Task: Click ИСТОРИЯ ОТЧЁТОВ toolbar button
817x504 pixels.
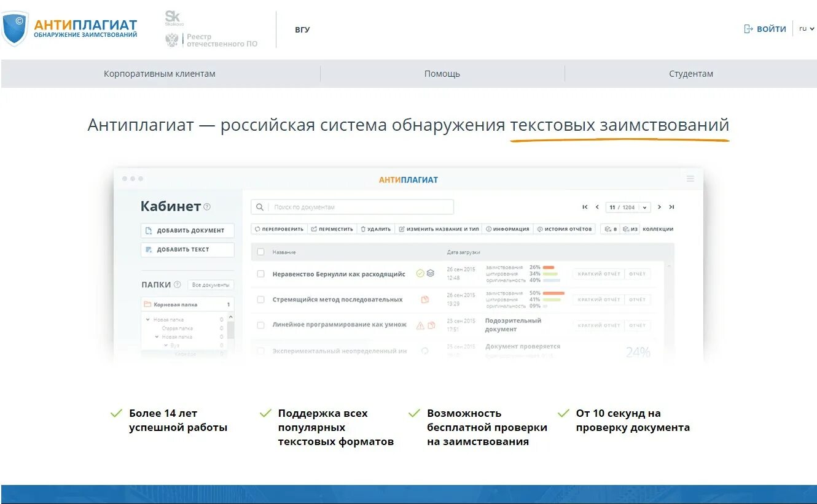Action: [x=565, y=229]
